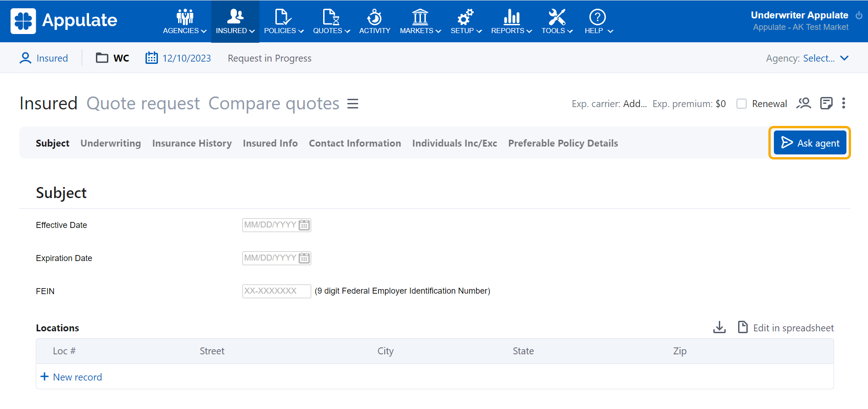Switch to the Underwriting tab
The height and width of the screenshot is (409, 868).
111,143
